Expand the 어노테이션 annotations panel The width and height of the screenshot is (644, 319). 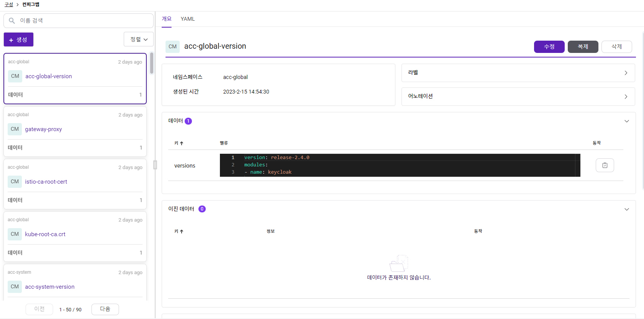[x=518, y=97]
